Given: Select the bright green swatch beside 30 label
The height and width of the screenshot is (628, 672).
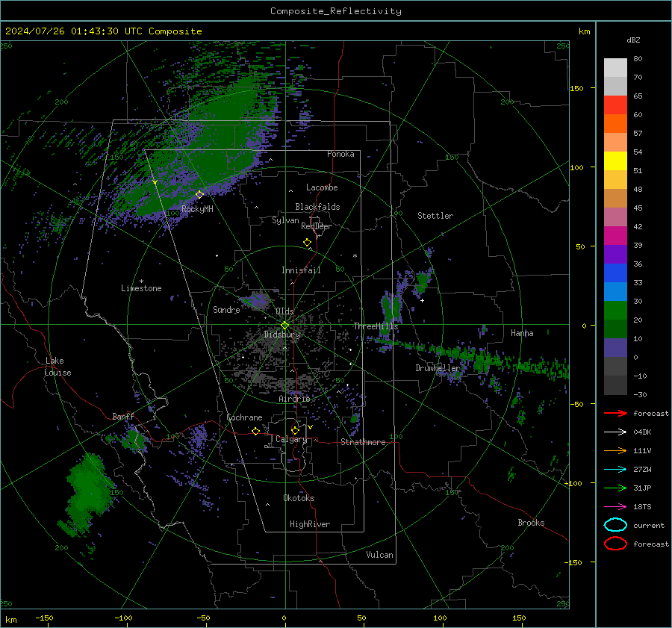Looking at the screenshot, I should tap(615, 311).
